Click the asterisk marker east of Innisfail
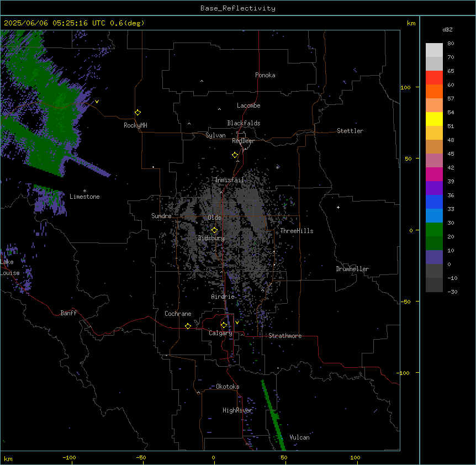 pyautogui.click(x=277, y=167)
